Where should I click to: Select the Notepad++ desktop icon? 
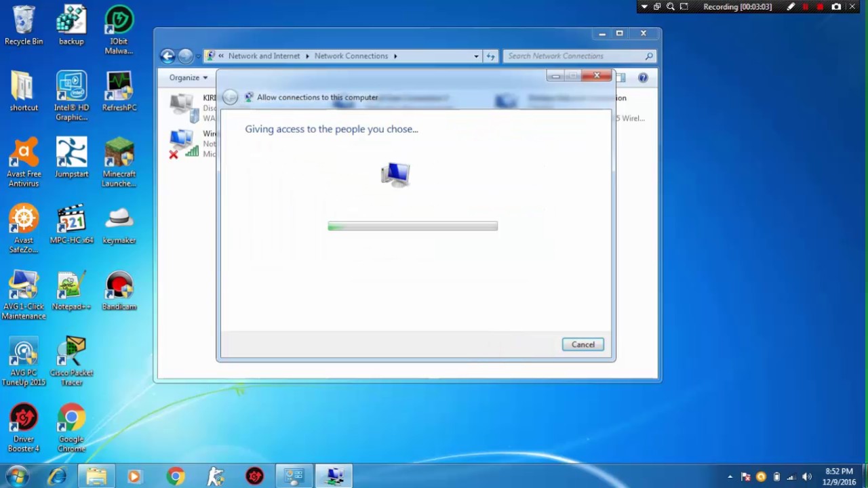[x=71, y=291]
